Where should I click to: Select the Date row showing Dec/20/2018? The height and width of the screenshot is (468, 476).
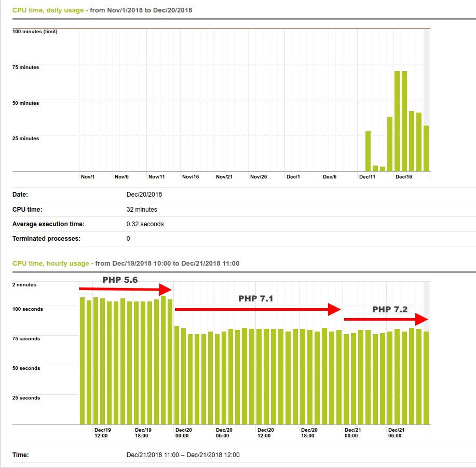click(x=145, y=194)
